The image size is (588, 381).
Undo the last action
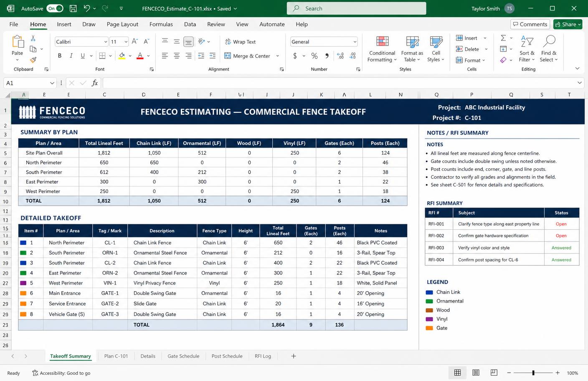(x=86, y=8)
